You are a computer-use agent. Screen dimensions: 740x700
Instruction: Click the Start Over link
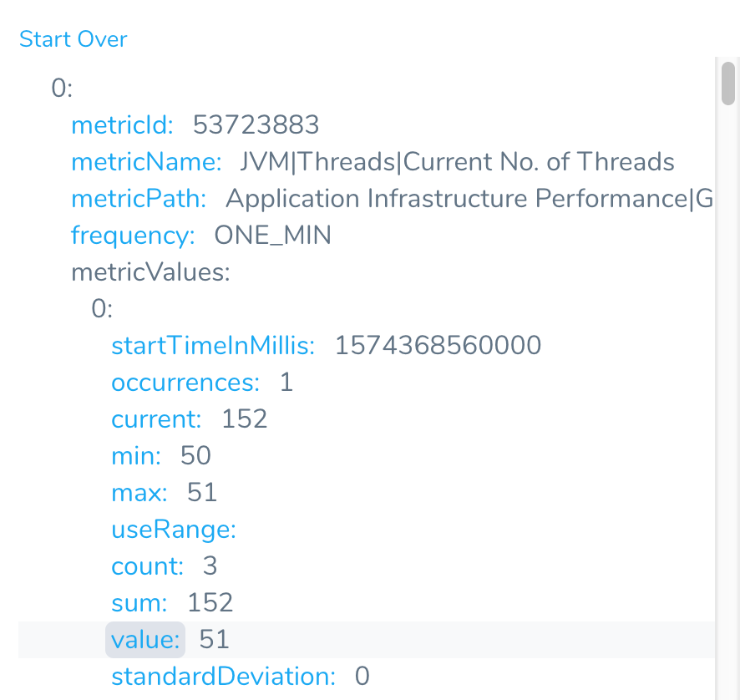[73, 39]
